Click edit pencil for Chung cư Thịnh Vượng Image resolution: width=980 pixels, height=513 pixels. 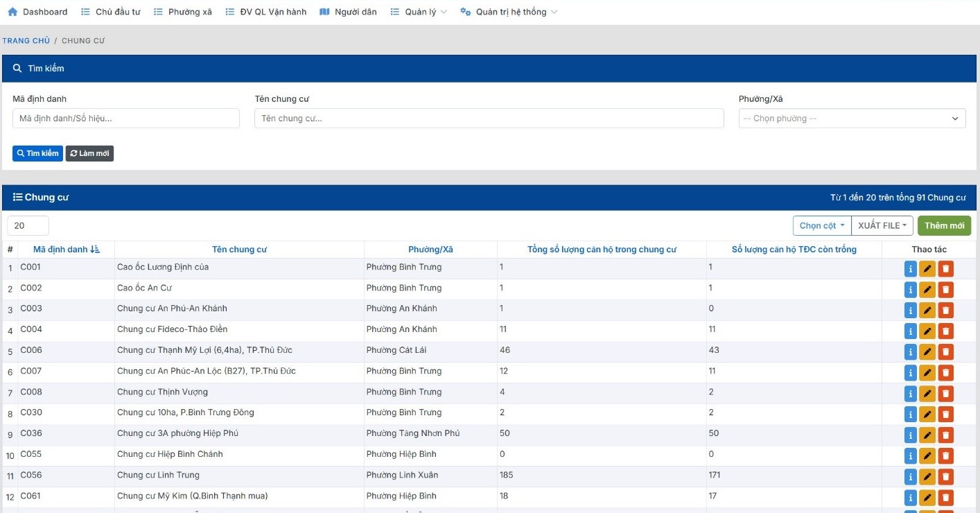[x=927, y=394]
